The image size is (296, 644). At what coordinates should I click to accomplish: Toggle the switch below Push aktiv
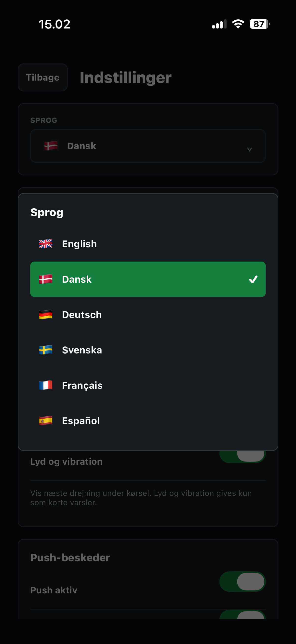click(242, 615)
